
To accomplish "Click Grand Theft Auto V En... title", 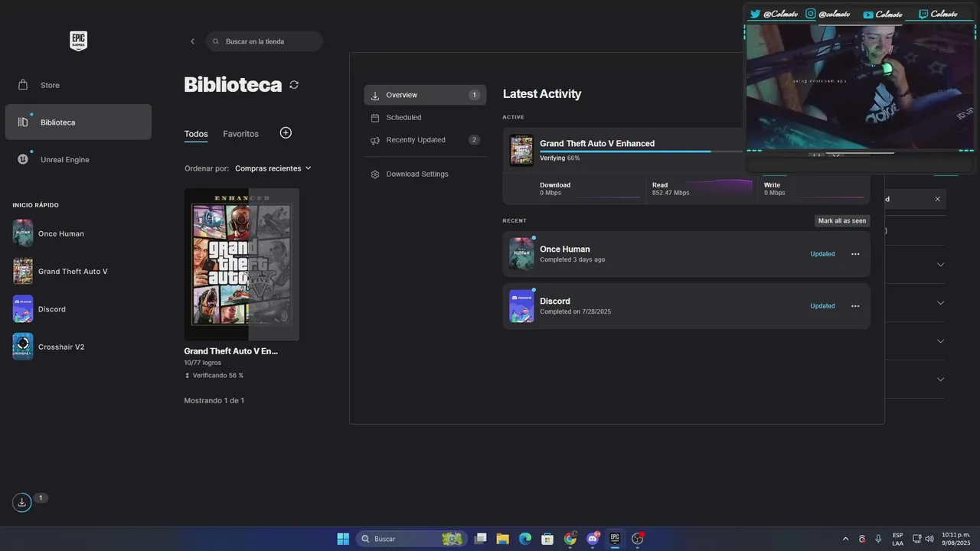I will click(x=230, y=351).
